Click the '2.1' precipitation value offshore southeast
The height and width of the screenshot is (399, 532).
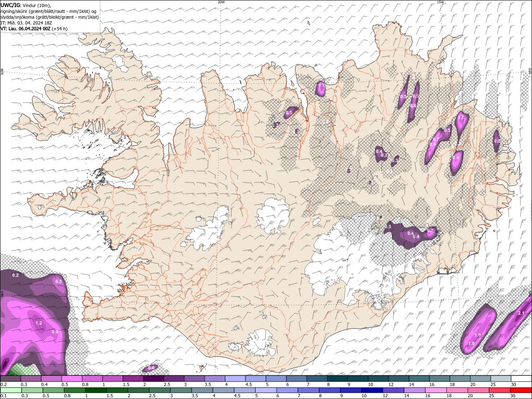click(x=522, y=313)
